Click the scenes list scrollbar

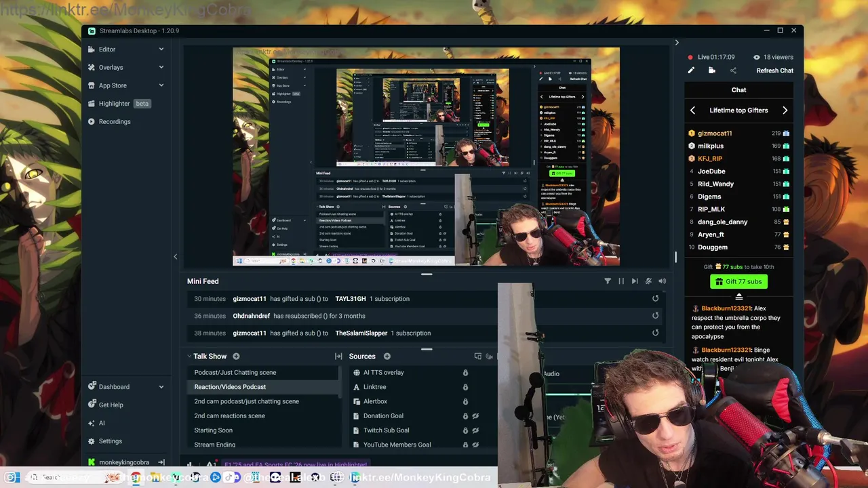(x=339, y=382)
